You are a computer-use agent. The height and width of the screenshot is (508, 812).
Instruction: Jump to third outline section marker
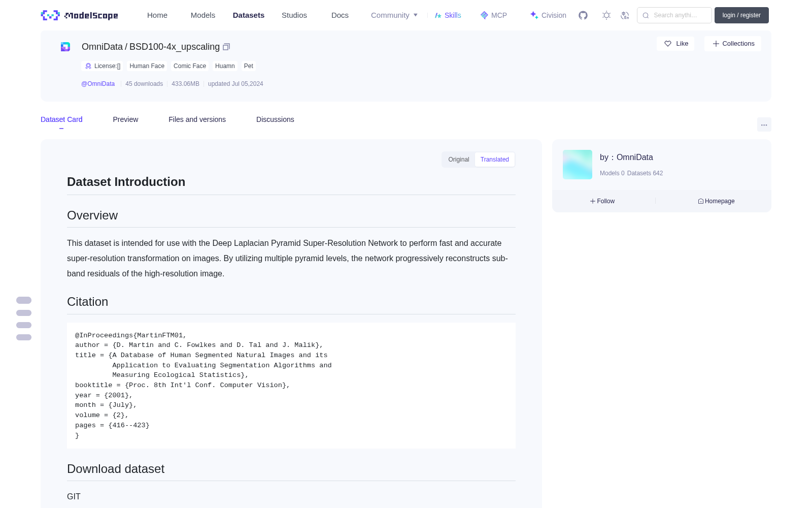point(24,325)
